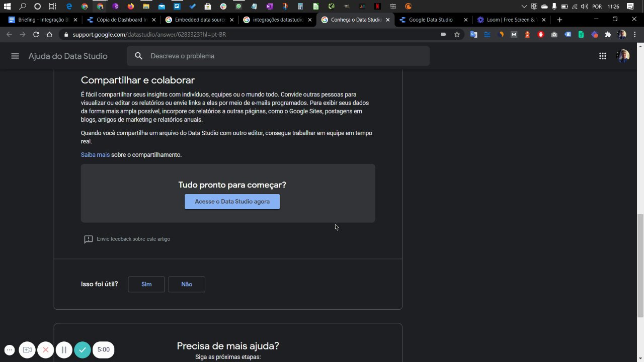Open the Windows Start menu

[x=7, y=7]
